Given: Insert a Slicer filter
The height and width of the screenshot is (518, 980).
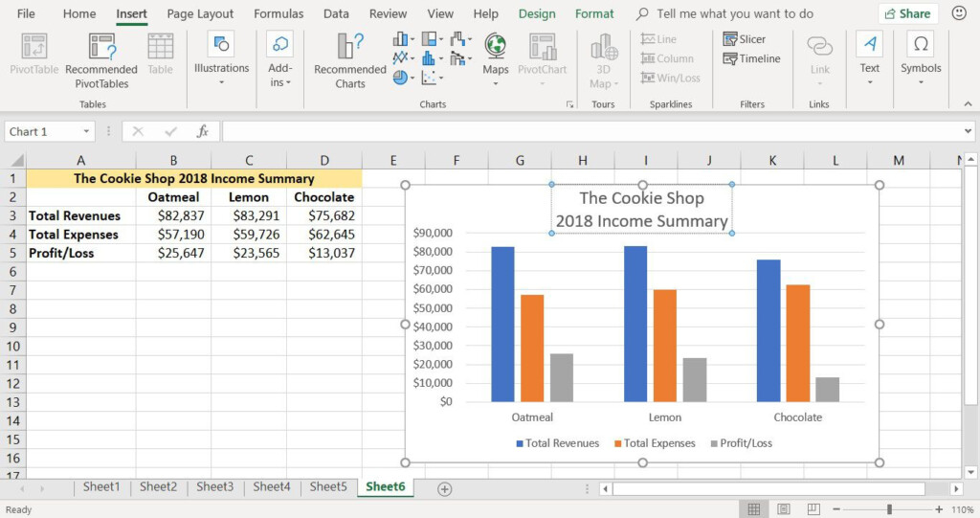Looking at the screenshot, I should tap(744, 39).
